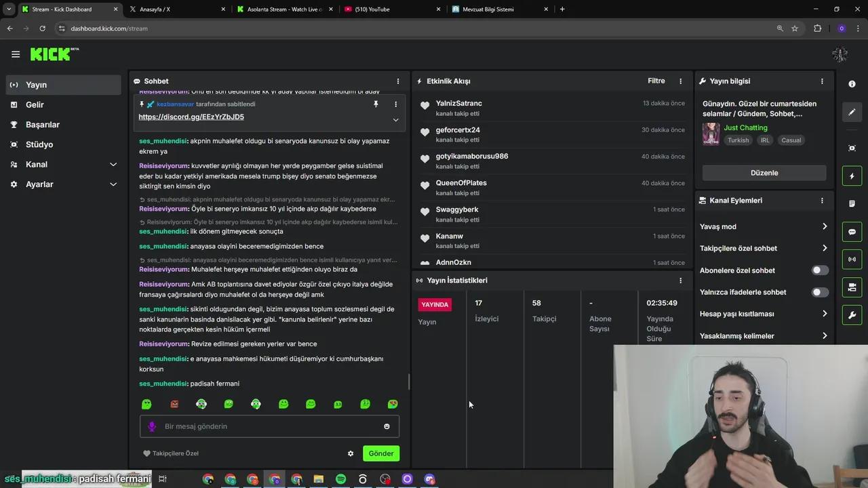The height and width of the screenshot is (488, 868).
Task: Open Yayın bilgisi panel options menu
Action: click(x=822, y=81)
